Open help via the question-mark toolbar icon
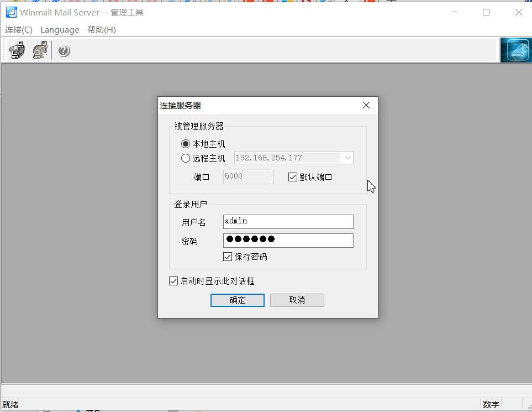Viewport: 532px width, 412px height. coord(63,50)
